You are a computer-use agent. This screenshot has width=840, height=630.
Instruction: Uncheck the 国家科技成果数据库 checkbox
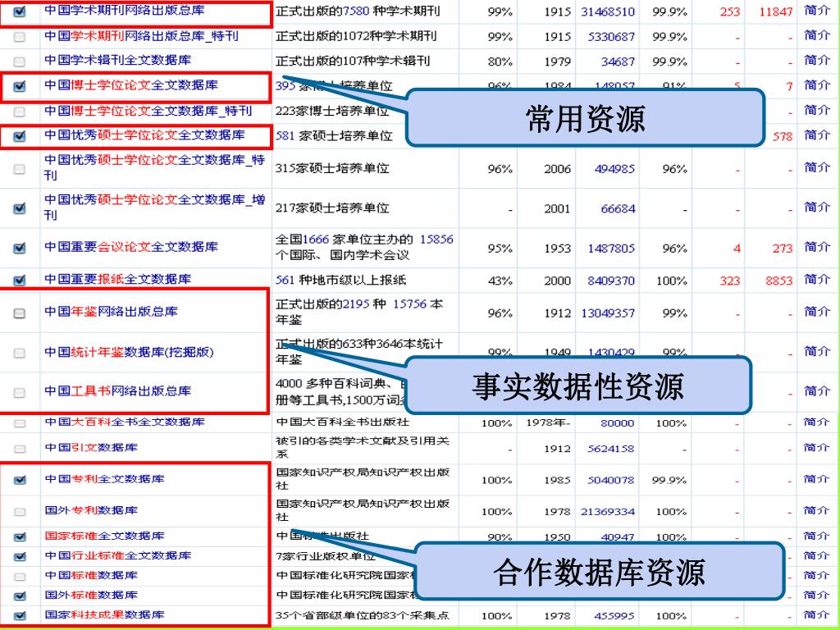[20, 616]
